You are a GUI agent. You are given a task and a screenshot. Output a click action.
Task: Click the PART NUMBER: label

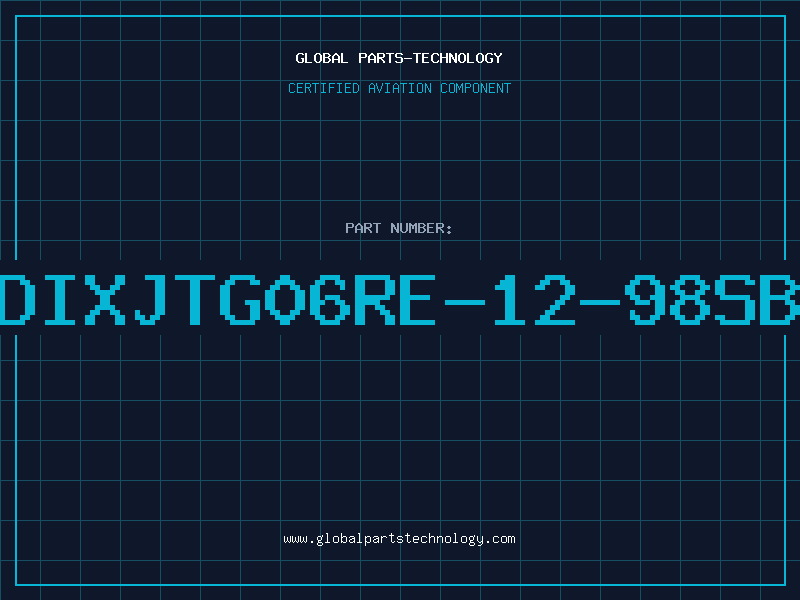click(x=399, y=228)
